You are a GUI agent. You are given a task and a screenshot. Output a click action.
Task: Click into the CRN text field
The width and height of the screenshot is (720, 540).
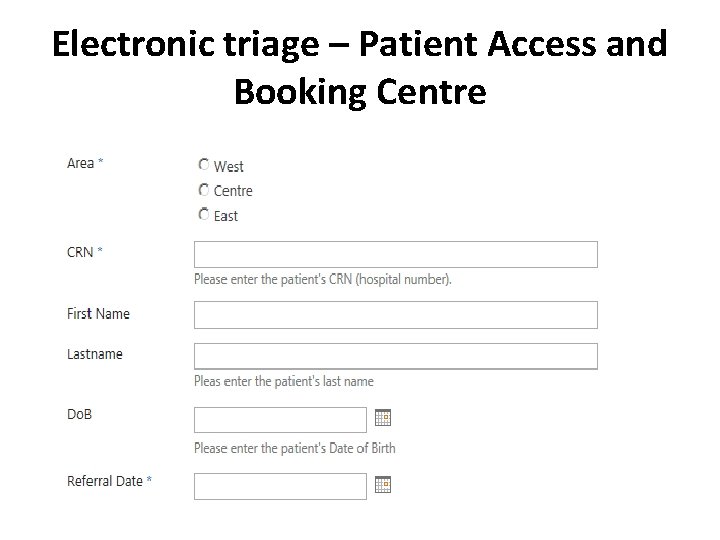[395, 254]
